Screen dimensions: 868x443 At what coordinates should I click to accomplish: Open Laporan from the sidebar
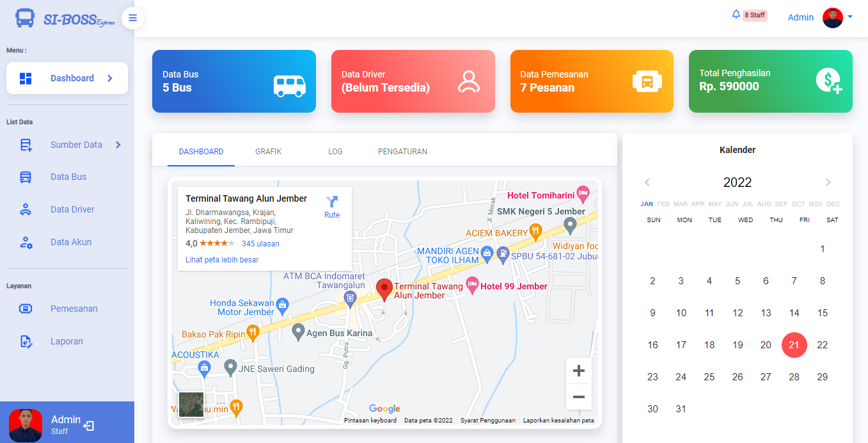click(x=67, y=341)
